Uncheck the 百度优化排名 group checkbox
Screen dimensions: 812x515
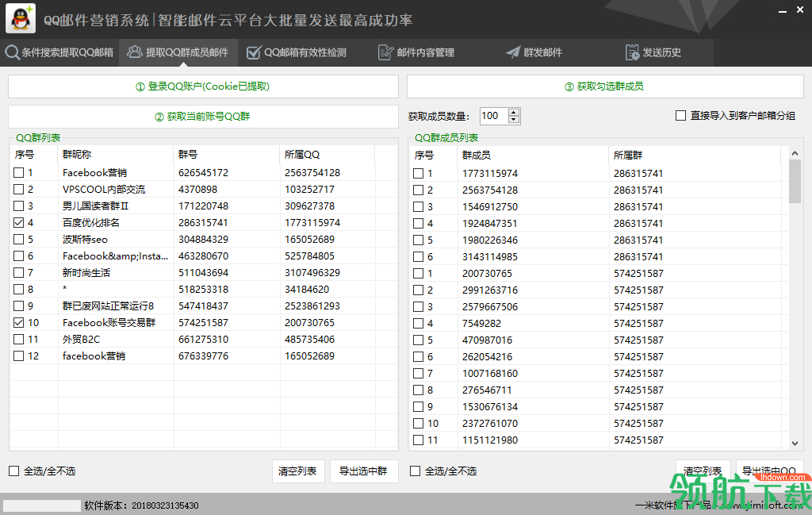click(19, 222)
